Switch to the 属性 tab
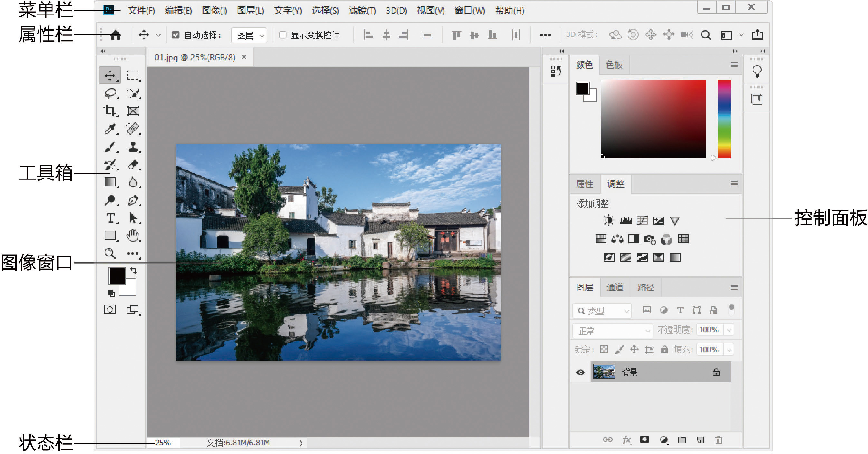This screenshot has height=454, width=868. [584, 184]
